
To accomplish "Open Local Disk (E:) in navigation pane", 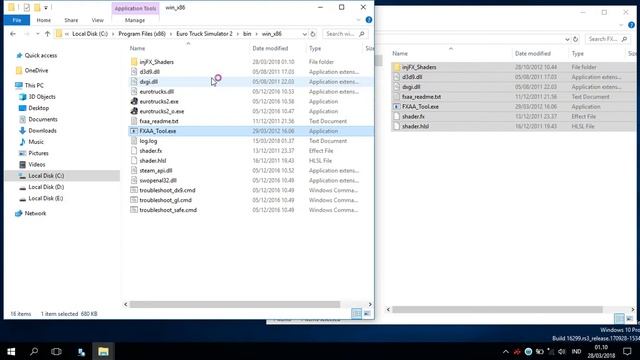I will (46, 198).
